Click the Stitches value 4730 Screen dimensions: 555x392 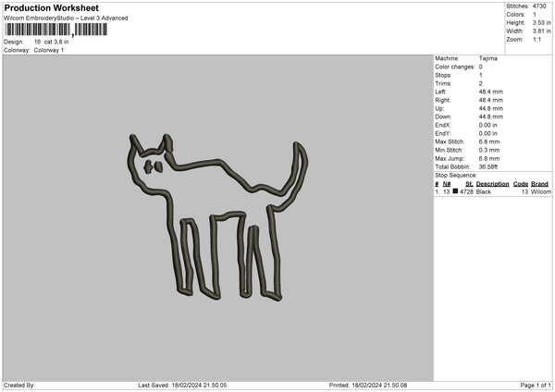coord(539,6)
